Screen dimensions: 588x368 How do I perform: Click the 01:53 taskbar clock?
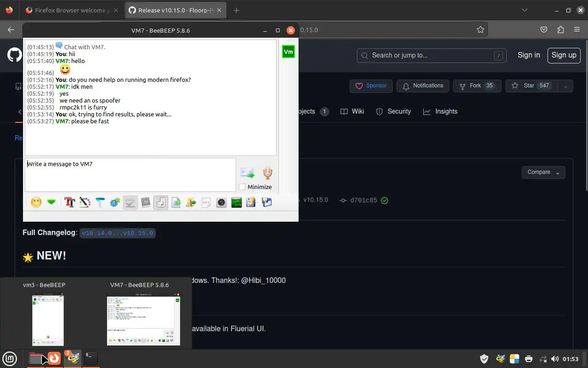coord(571,359)
